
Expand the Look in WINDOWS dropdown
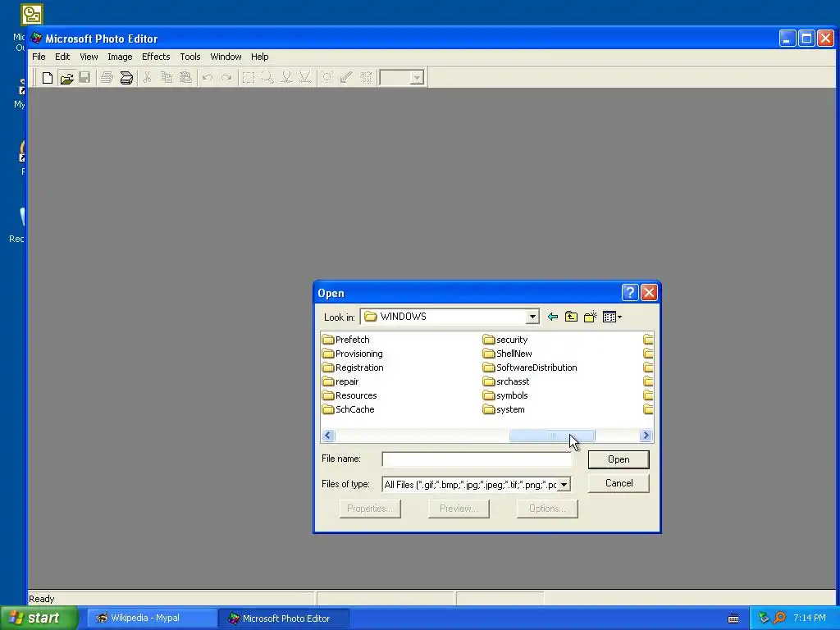[x=532, y=317]
